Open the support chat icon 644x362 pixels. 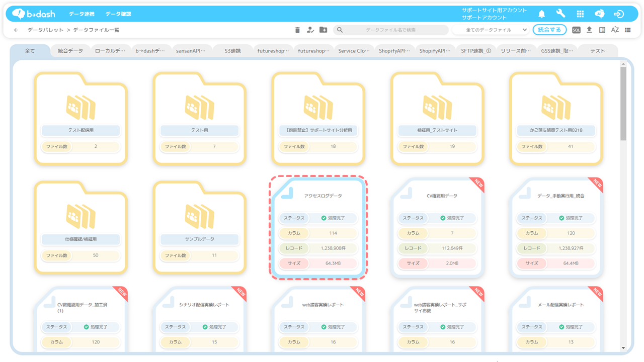click(x=600, y=14)
